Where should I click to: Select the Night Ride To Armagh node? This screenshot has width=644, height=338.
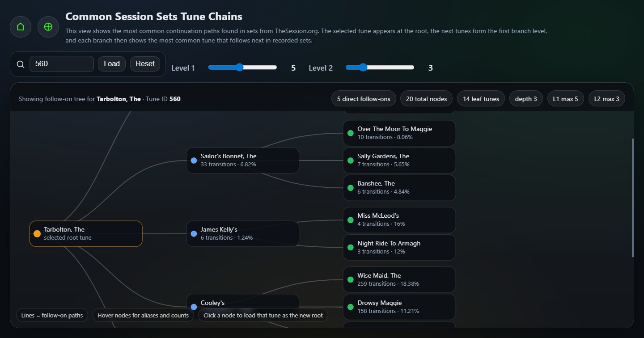coord(399,247)
